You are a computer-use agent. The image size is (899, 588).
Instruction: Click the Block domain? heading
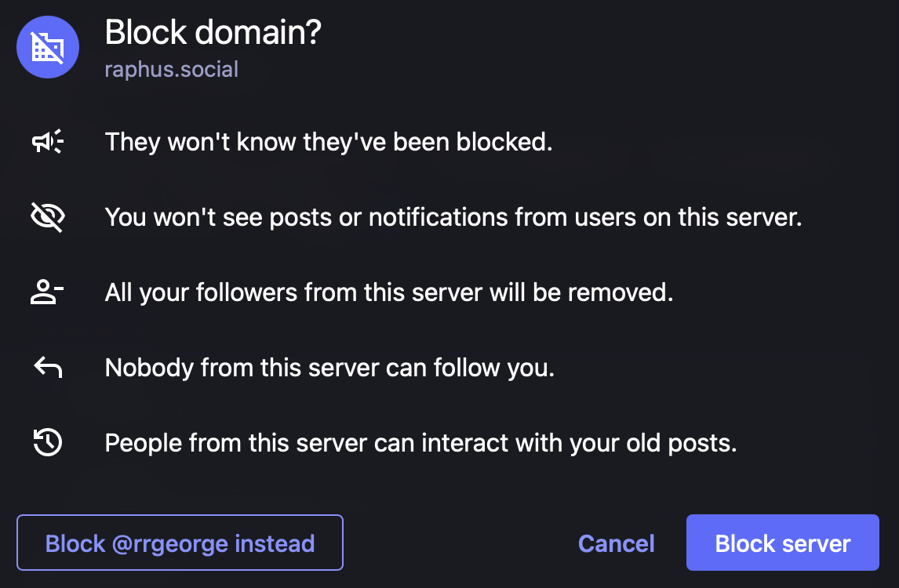tap(213, 32)
